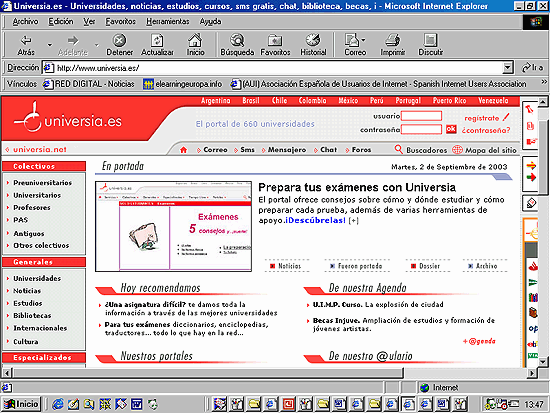Select the Portugal country link

click(408, 101)
